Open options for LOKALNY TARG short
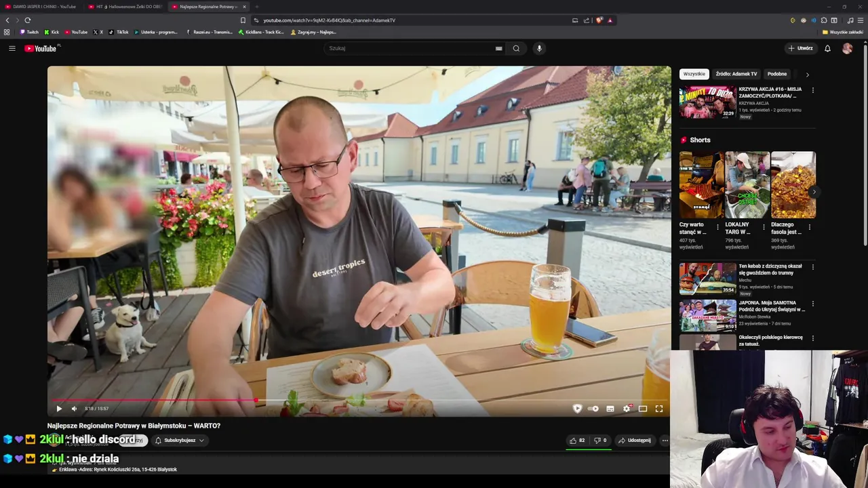 tap(764, 227)
